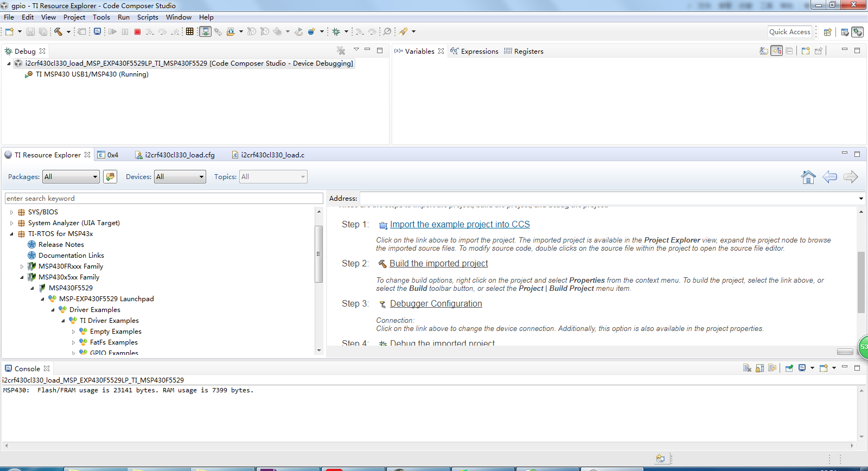Open the Scripts menu
This screenshot has width=868, height=471.
click(x=148, y=17)
